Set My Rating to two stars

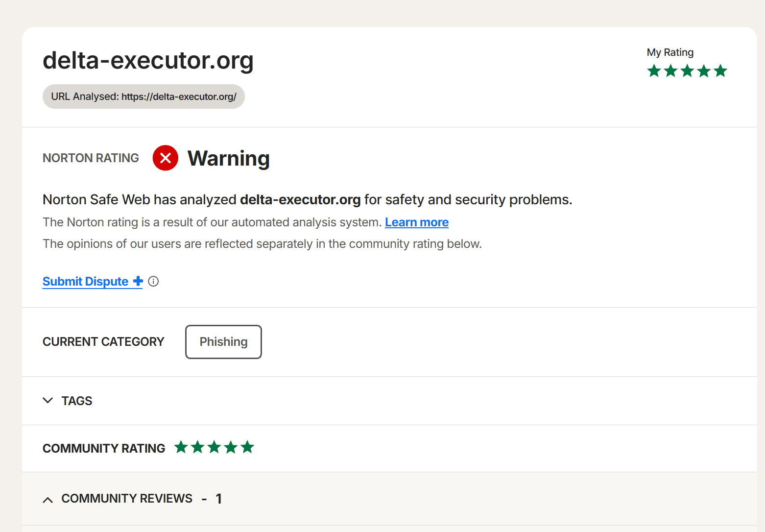pos(670,71)
